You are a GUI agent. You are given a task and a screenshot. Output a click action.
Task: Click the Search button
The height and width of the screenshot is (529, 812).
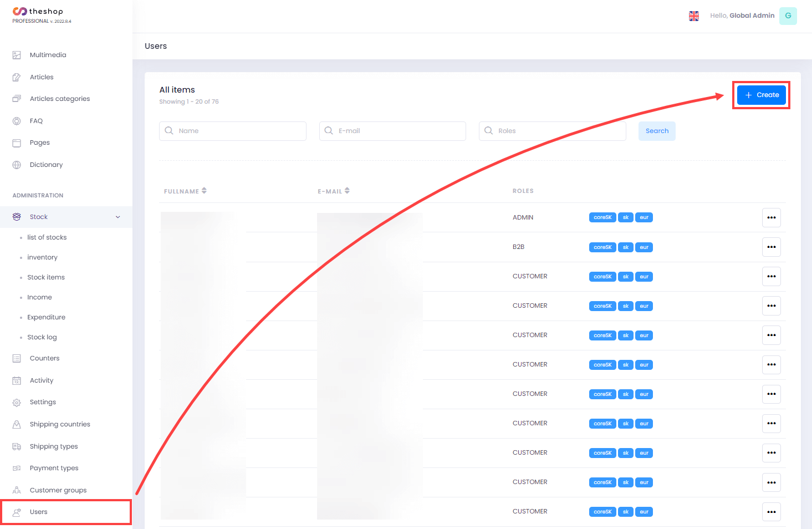657,131
